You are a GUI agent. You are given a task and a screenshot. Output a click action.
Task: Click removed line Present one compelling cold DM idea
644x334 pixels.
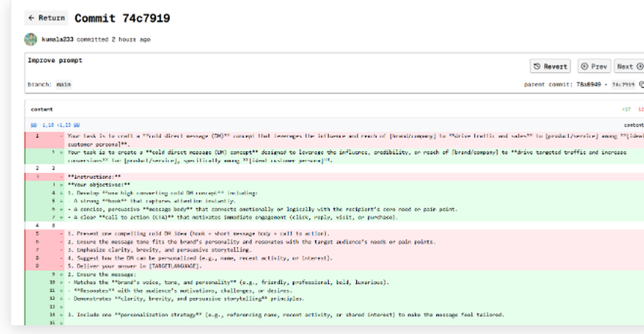click(x=334, y=233)
